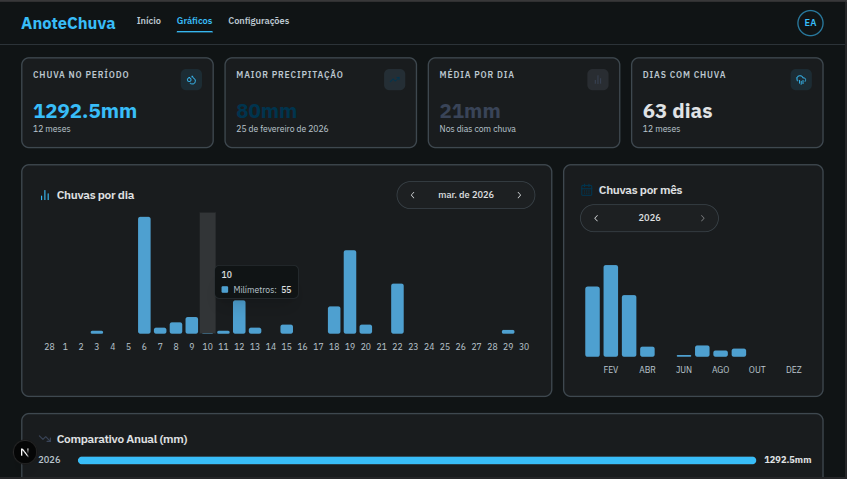Click the day 22 bar in daily chart
The image size is (847, 479).
click(x=397, y=308)
